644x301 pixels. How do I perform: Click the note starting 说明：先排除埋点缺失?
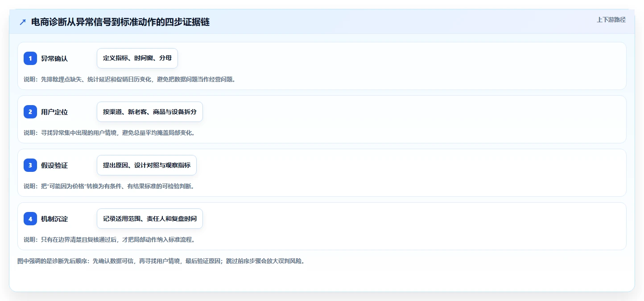(129, 79)
